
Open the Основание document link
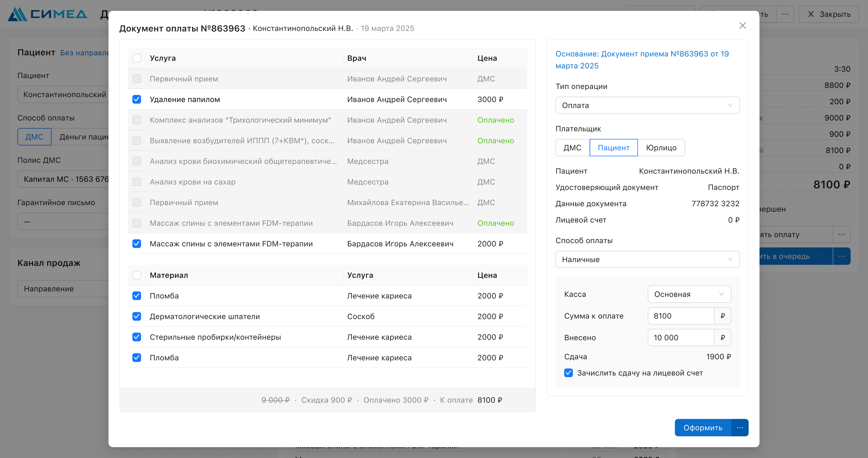tap(642, 60)
